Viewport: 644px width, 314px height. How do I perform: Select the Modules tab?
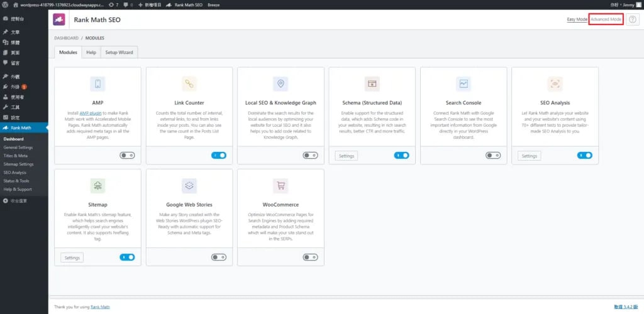[x=68, y=53]
